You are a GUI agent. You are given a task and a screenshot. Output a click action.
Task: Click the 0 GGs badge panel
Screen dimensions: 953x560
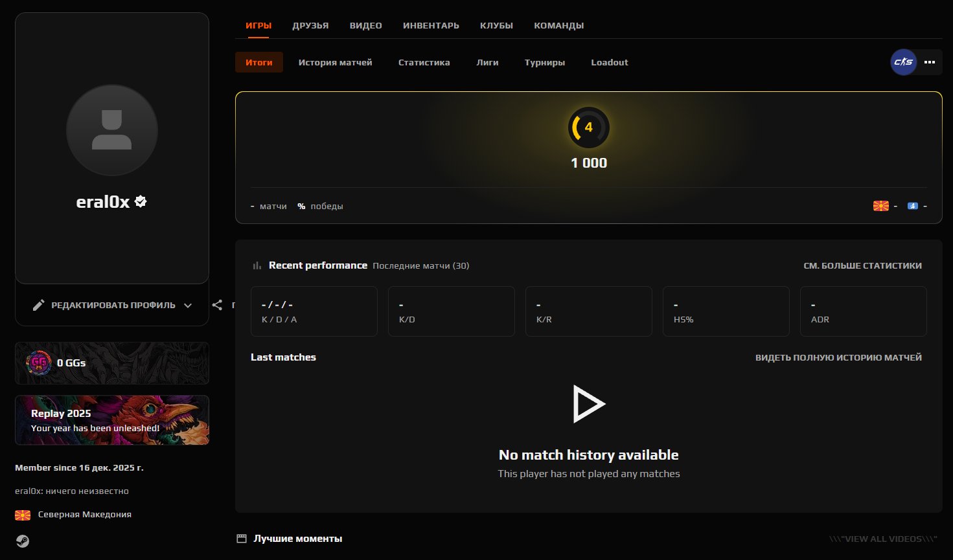[111, 363]
